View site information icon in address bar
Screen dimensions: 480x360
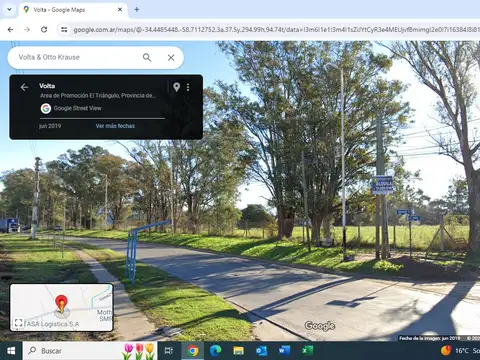pos(64,30)
